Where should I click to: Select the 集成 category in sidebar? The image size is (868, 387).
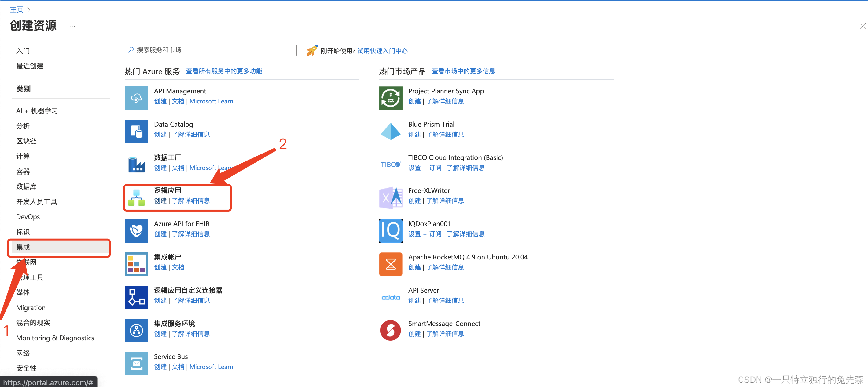coord(23,247)
